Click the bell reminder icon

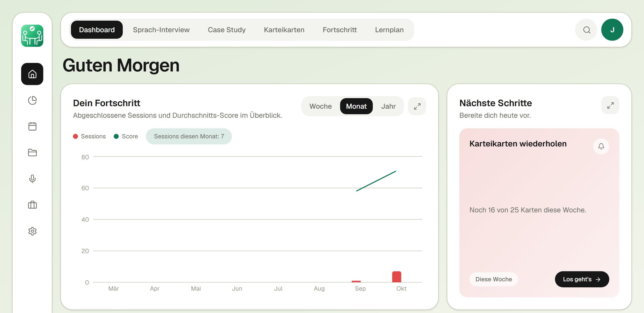coord(601,146)
